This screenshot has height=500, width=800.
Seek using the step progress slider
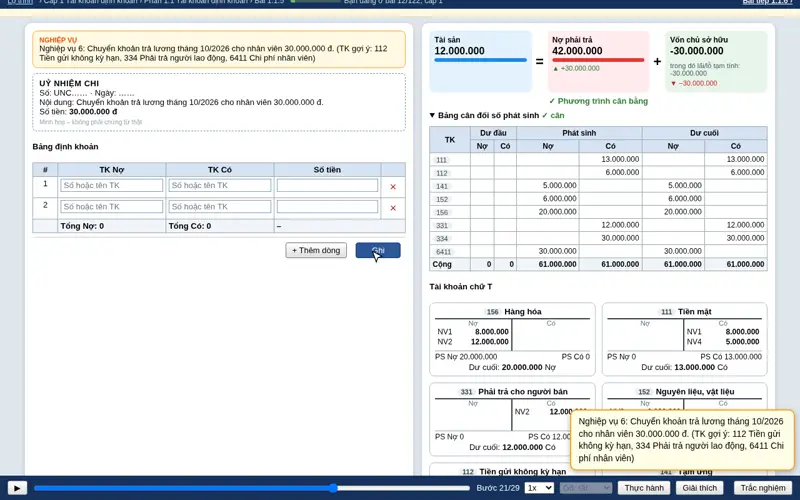(x=252, y=488)
